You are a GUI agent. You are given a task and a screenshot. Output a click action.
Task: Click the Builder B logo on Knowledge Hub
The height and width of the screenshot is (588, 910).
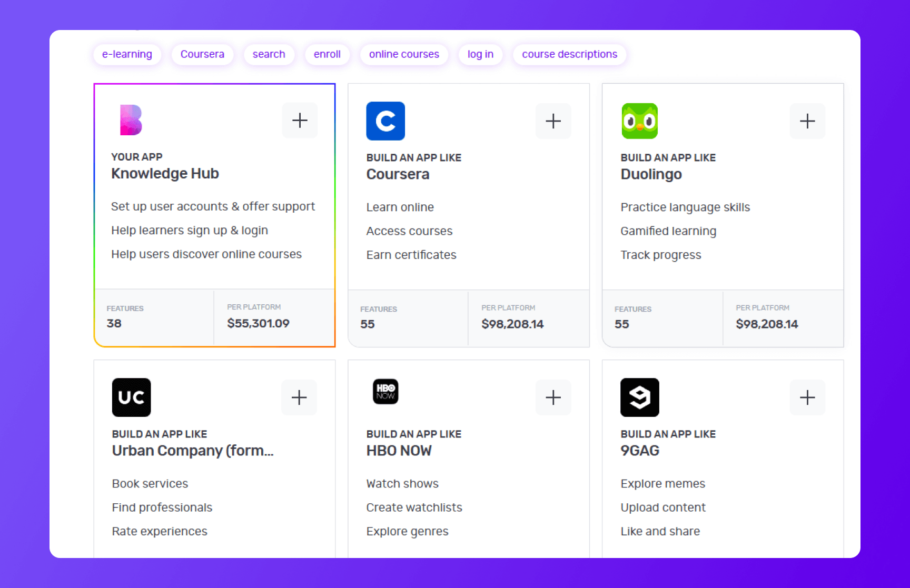point(131,120)
